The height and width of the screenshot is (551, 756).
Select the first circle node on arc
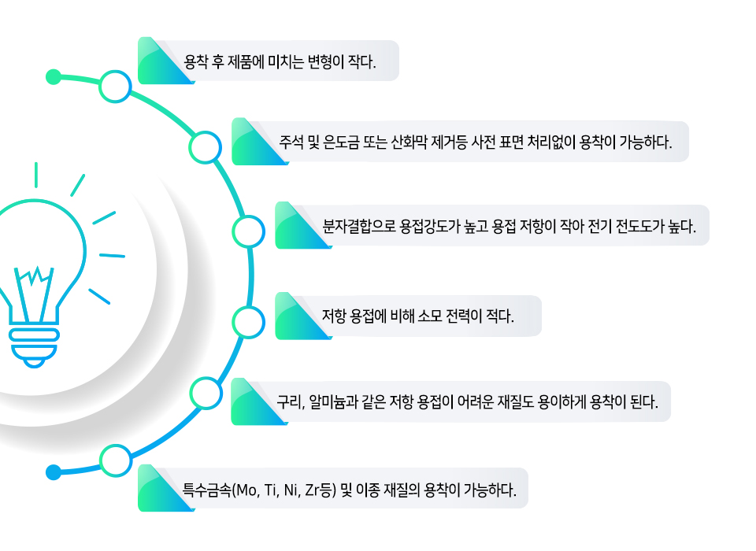pos(115,87)
